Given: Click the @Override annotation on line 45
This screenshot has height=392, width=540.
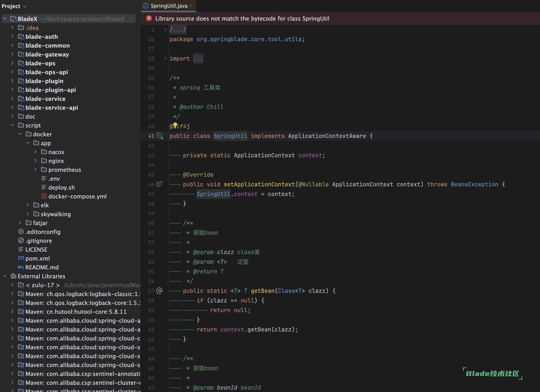Looking at the screenshot, I should click(198, 175).
